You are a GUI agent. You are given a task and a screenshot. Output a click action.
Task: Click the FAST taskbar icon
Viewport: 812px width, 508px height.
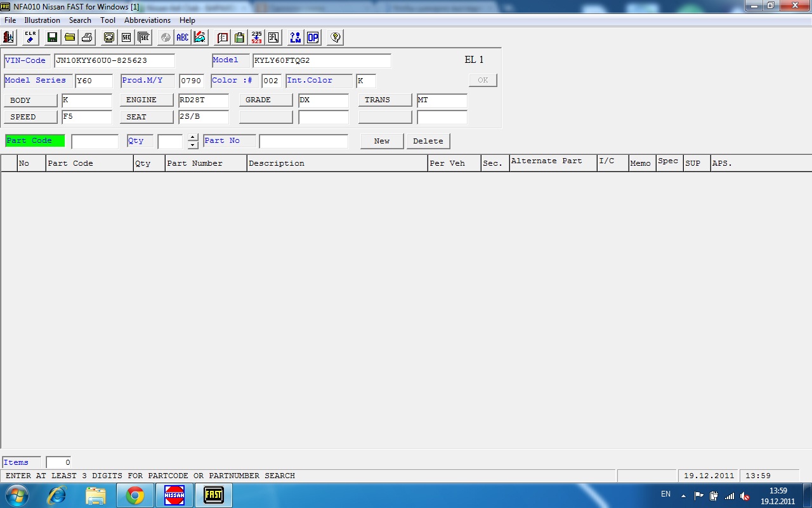214,495
